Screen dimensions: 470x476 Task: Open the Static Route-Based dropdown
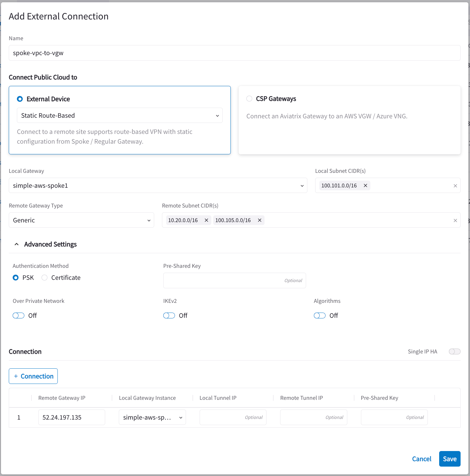[119, 115]
